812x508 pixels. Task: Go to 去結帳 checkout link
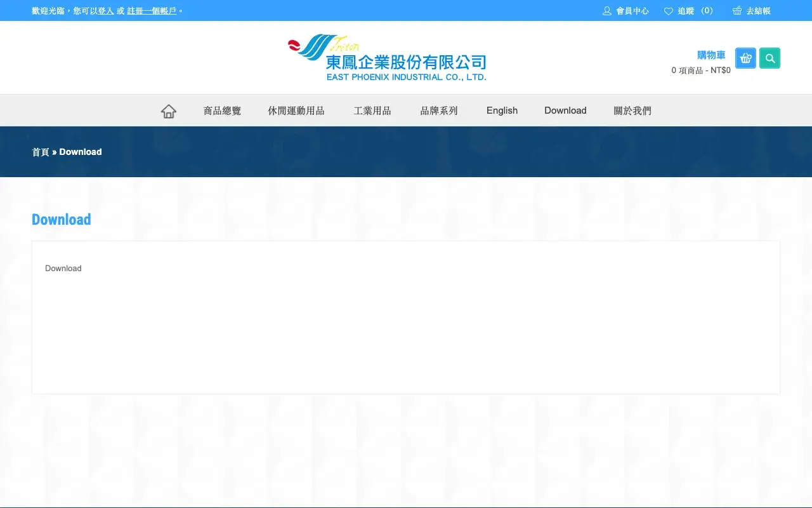tap(759, 11)
